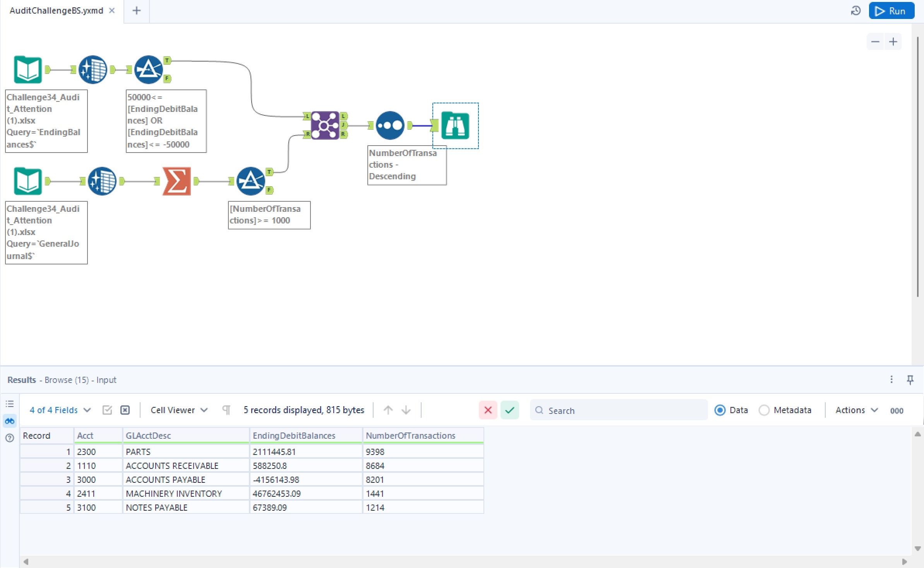Select the Data radio button
This screenshot has height=568, width=924.
click(720, 410)
